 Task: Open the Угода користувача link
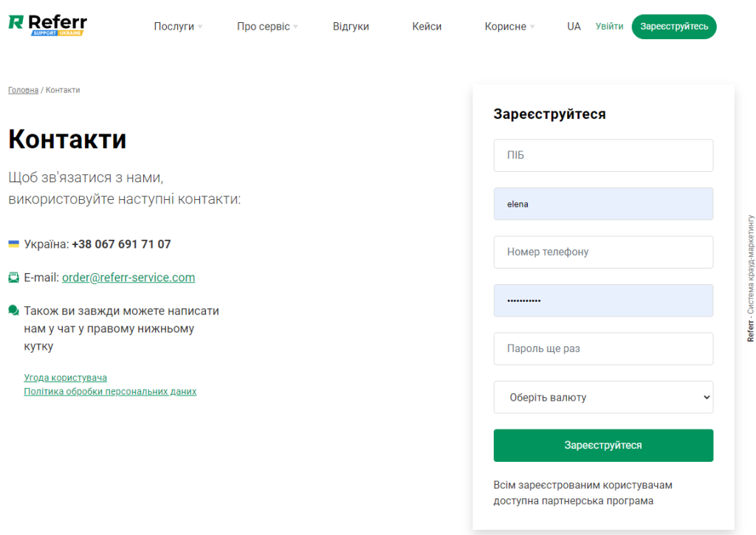(x=66, y=378)
